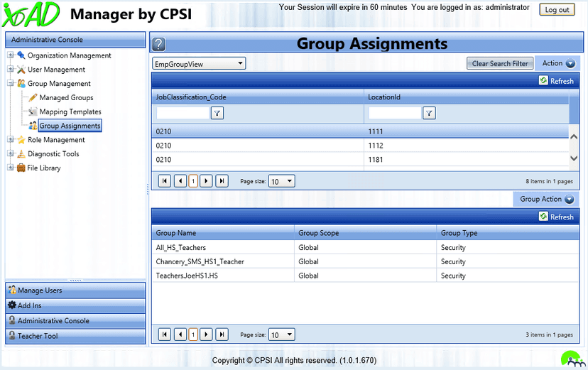The image size is (588, 370).
Task: Go to last page in upper grid
Action: [x=222, y=181]
